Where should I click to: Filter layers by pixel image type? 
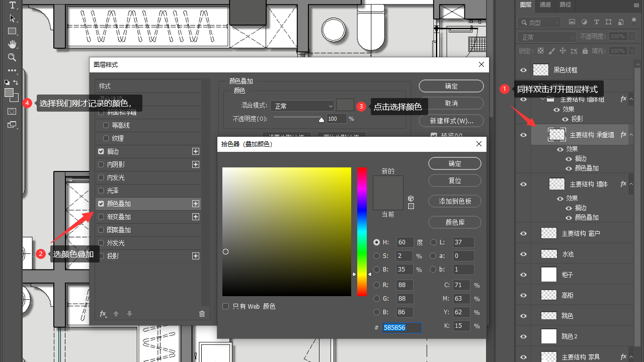tap(572, 22)
